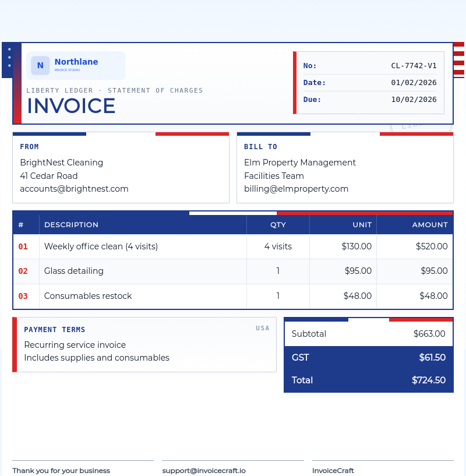Click row number 03
466x476 pixels.
(x=23, y=296)
